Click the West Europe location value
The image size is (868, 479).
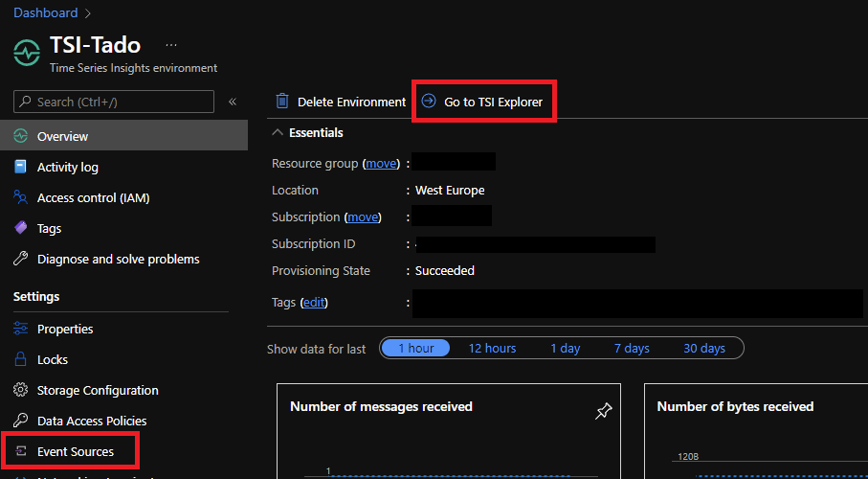coord(450,191)
